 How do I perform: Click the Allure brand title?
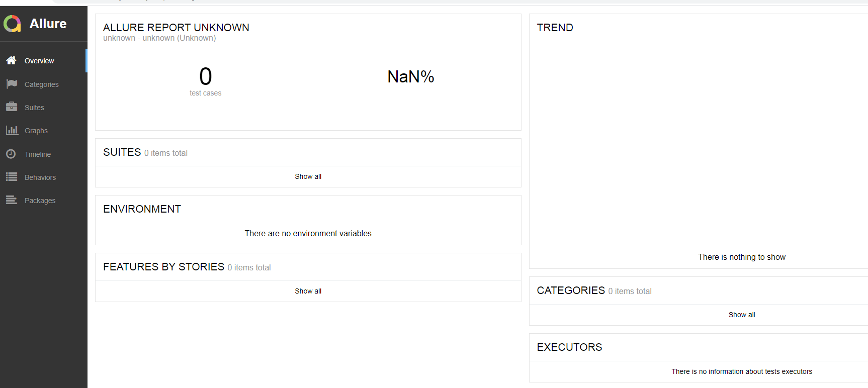point(48,24)
